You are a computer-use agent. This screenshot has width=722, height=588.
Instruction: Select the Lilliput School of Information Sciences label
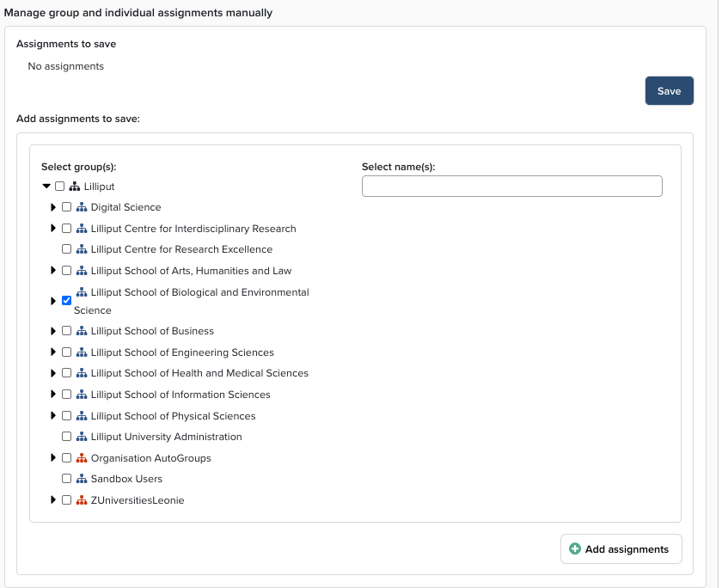(180, 395)
